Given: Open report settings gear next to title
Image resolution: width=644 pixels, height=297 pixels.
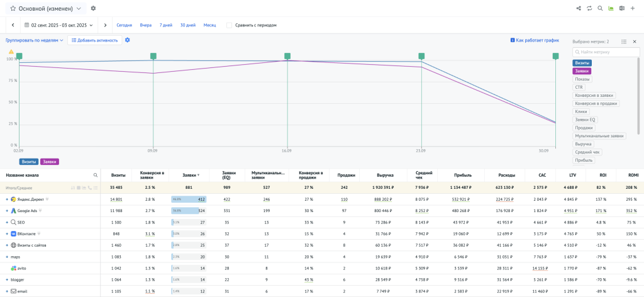Looking at the screenshot, I should pyautogui.click(x=94, y=9).
